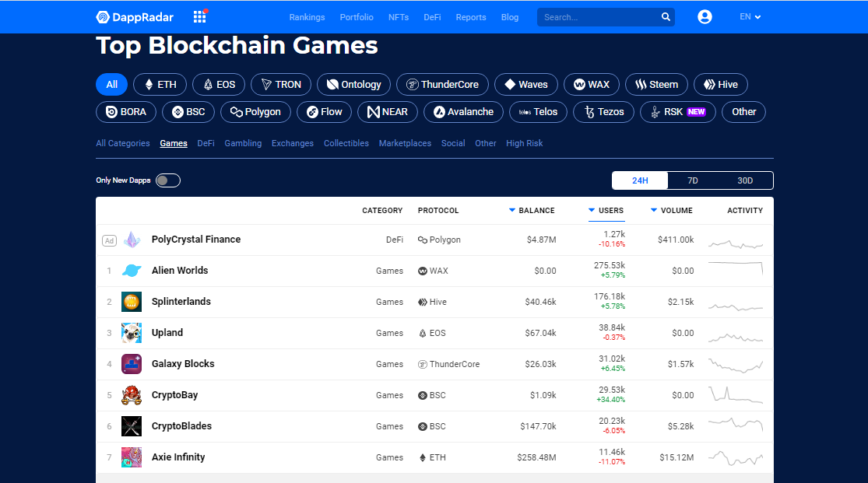This screenshot has height=483, width=868.
Task: Filter by NEAR protocol chip
Action: (x=388, y=112)
